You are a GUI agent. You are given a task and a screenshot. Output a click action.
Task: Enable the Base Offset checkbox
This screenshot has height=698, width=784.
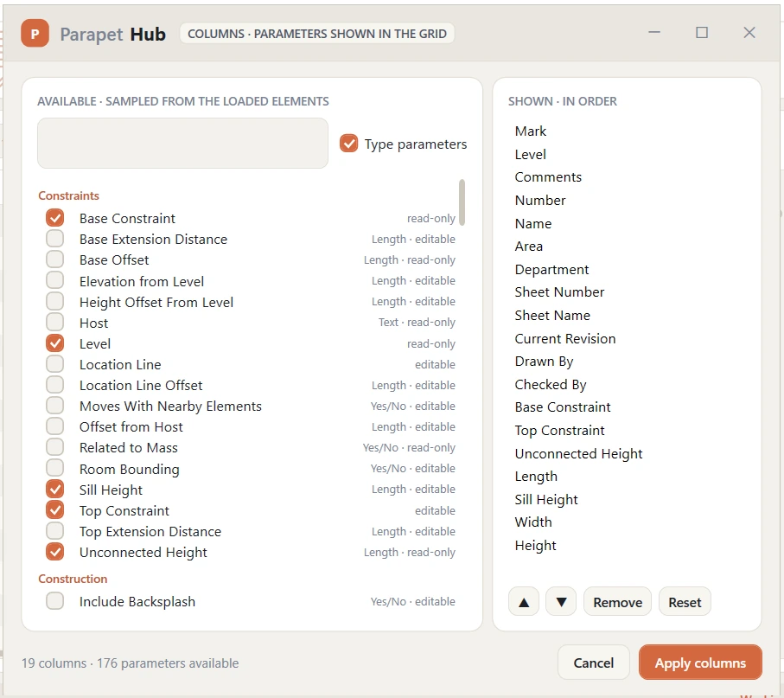tap(55, 259)
